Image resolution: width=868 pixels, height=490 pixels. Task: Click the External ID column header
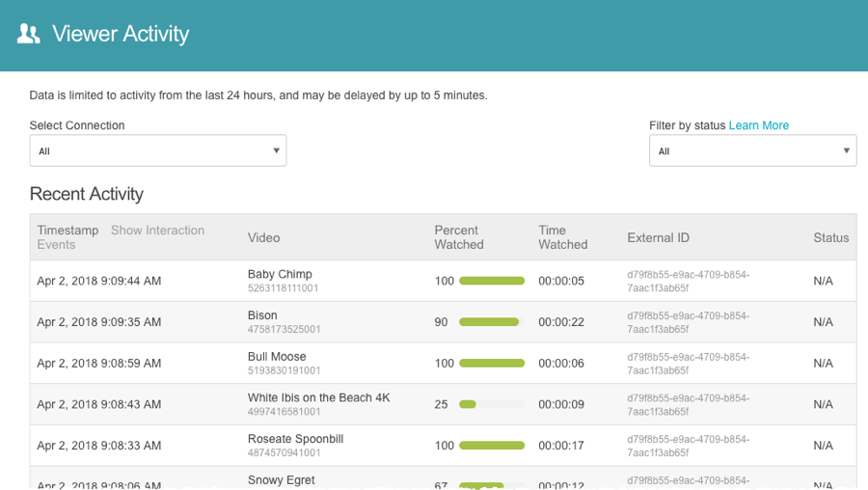click(x=658, y=237)
